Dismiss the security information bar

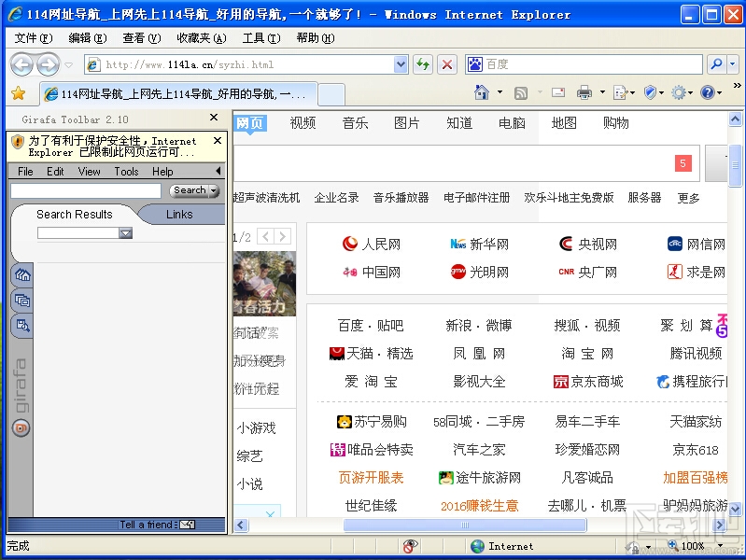point(218,141)
